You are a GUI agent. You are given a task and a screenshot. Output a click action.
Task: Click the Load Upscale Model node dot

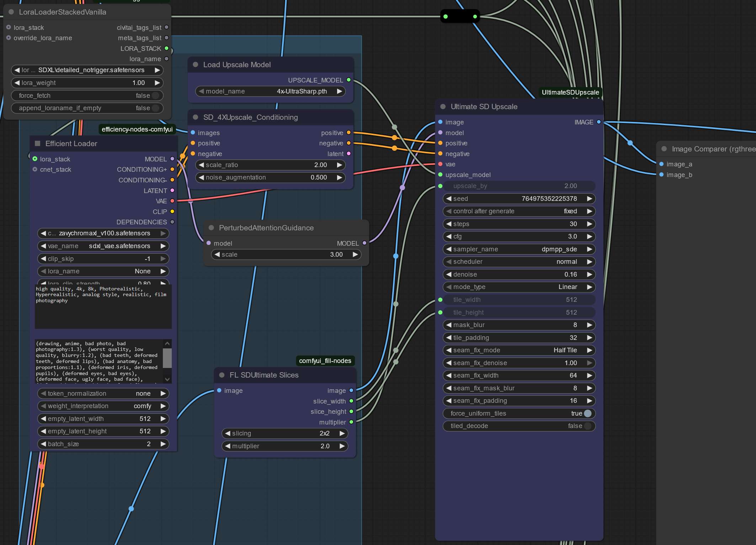pyautogui.click(x=195, y=65)
